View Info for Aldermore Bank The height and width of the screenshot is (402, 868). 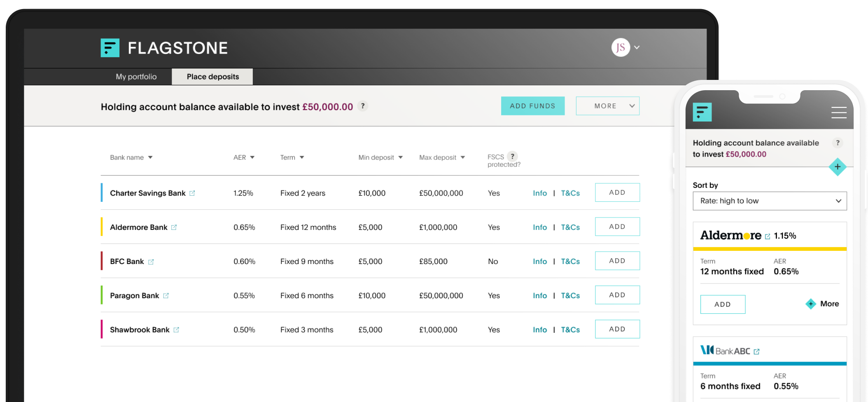[540, 227]
